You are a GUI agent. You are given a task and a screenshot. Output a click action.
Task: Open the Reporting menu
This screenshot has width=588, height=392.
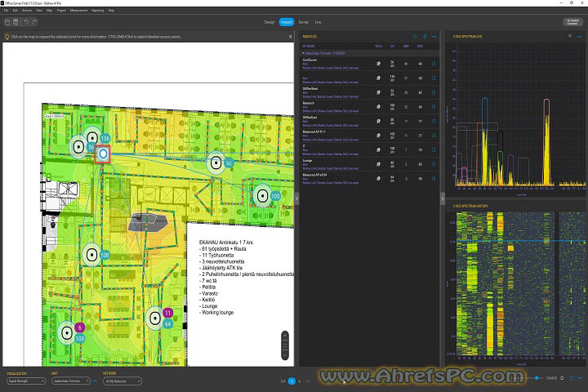(x=98, y=11)
